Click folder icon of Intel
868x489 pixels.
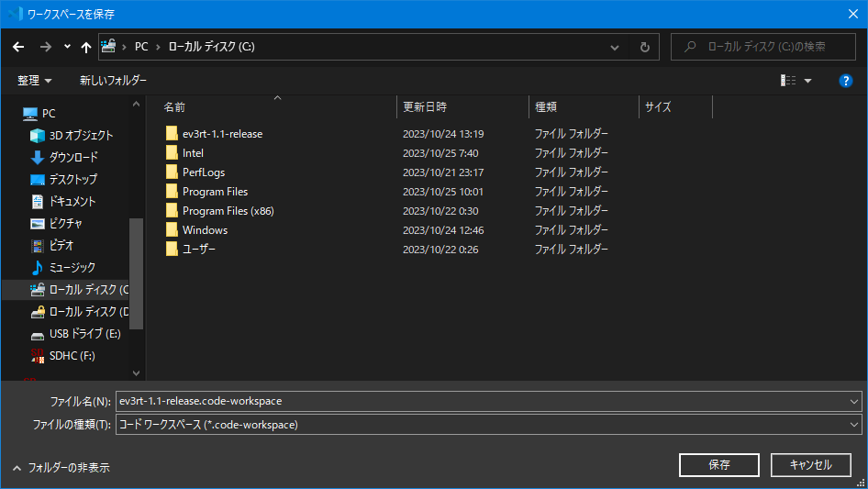point(172,153)
